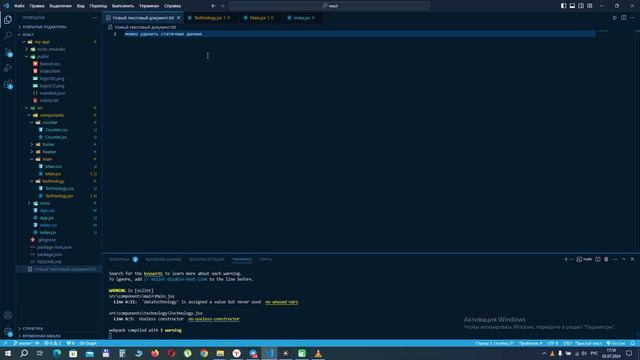This screenshot has height=360, width=640.
Task: Toggle secondary side bar visibility
Action: pos(581,6)
